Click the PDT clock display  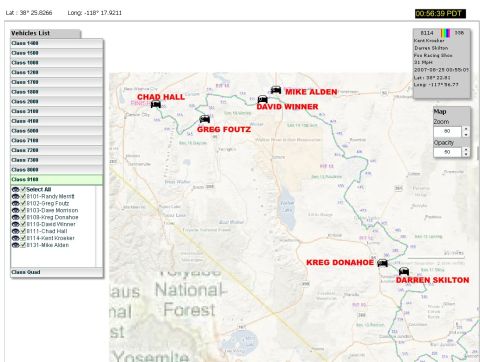coord(440,14)
